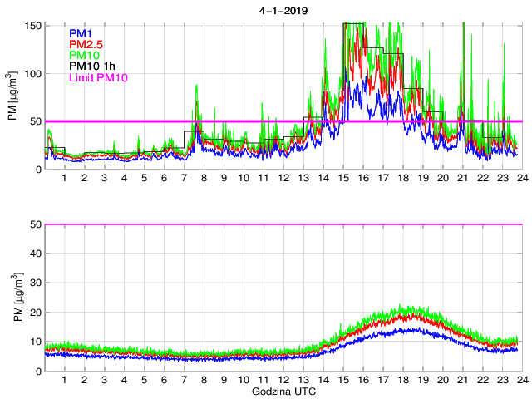Viewport: 532px width, 399px height.
Task: Click the green PM10 legend entry
Action: (x=83, y=55)
